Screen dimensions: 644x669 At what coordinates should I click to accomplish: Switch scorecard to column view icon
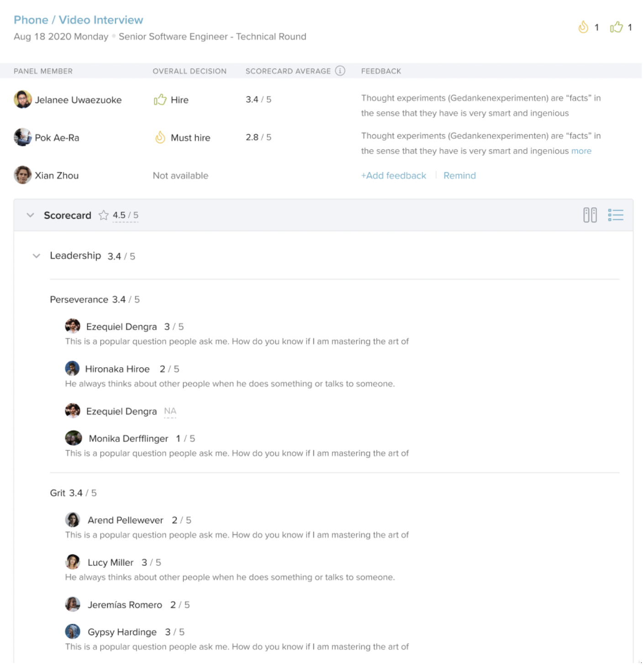pyautogui.click(x=590, y=215)
